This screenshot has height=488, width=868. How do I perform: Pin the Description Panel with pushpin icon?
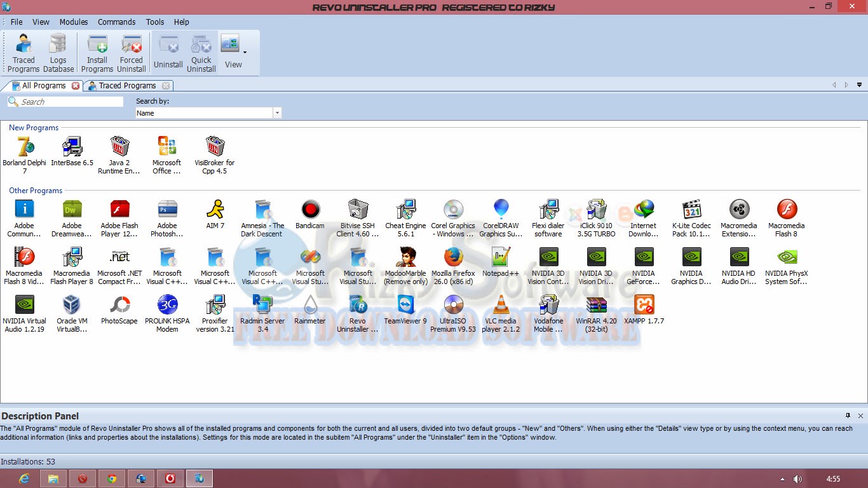pos(848,416)
